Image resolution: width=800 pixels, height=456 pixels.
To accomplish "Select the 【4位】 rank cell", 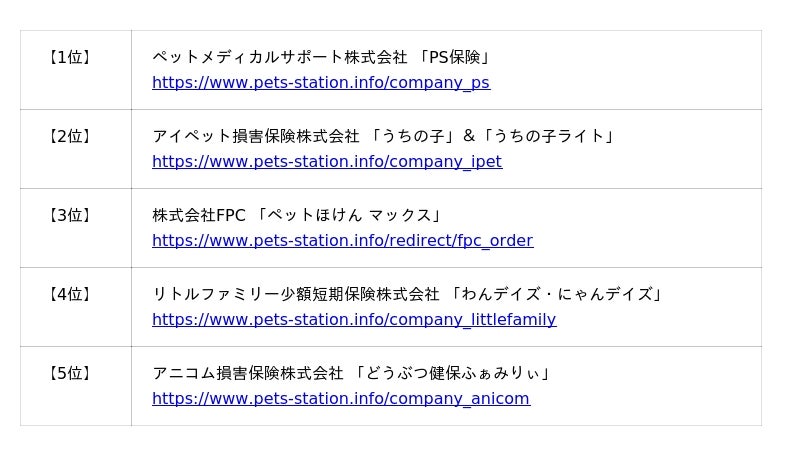I will (70, 295).
